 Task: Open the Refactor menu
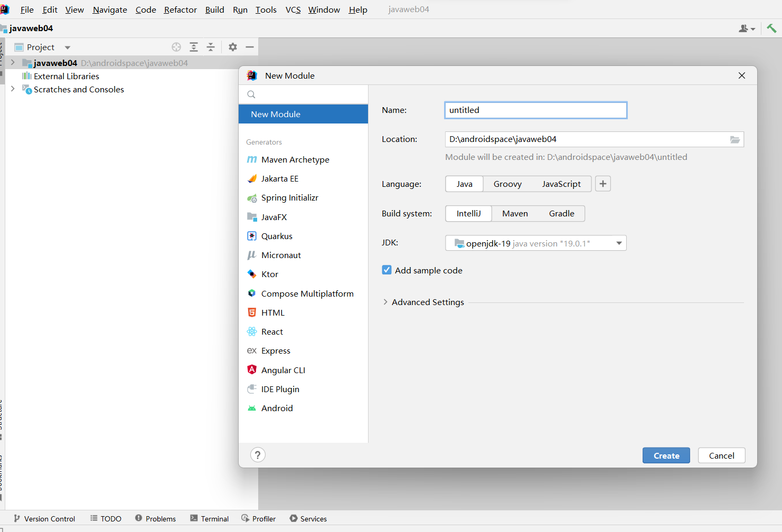180,9
